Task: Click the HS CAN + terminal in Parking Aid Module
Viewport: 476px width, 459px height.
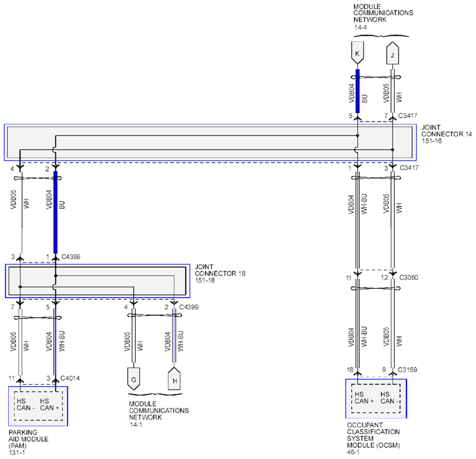Action: click(x=49, y=404)
